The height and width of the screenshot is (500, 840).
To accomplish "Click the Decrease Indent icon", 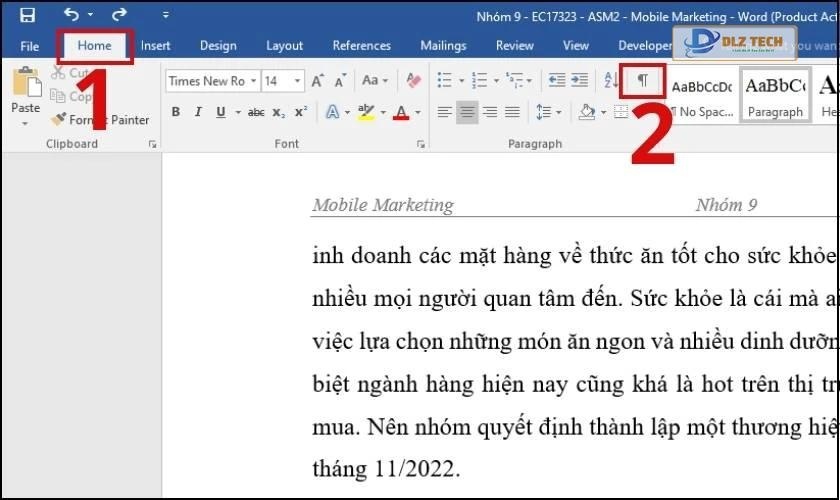I will click(557, 81).
